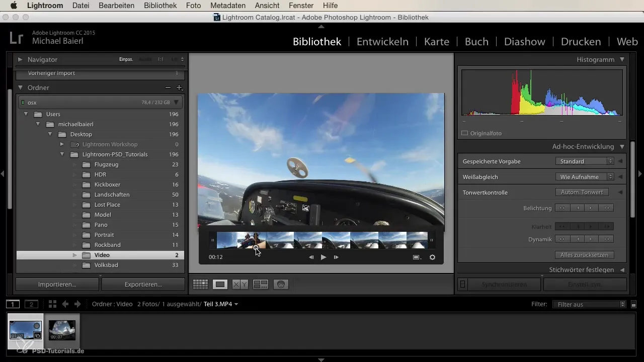Image resolution: width=644 pixels, height=362 pixels.
Task: Go forward to next source arrow
Action: pos(77,304)
